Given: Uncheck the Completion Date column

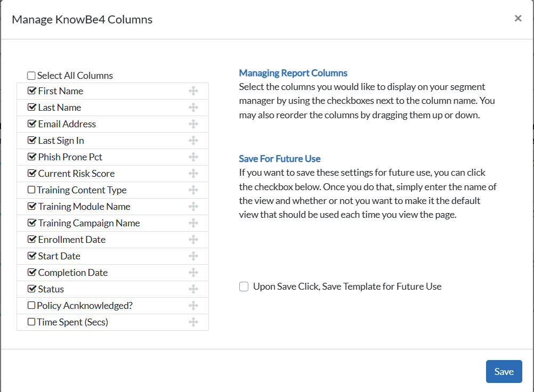Looking at the screenshot, I should 31,272.
